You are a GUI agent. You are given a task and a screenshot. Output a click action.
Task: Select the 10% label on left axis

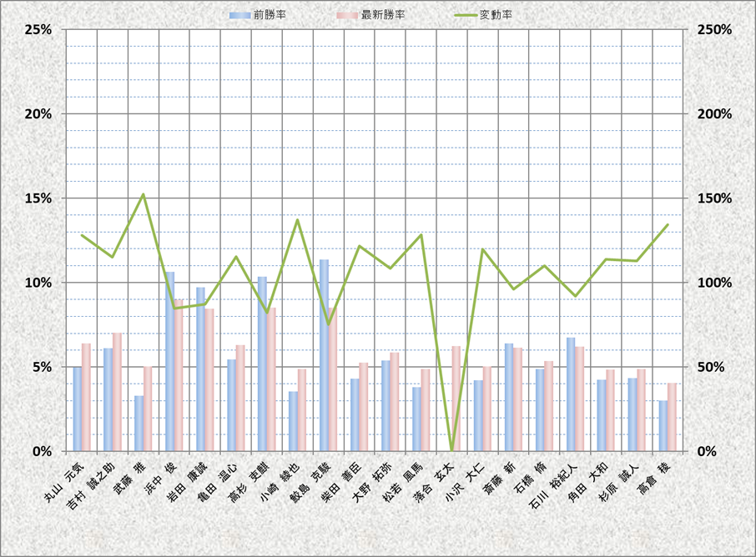coord(38,283)
